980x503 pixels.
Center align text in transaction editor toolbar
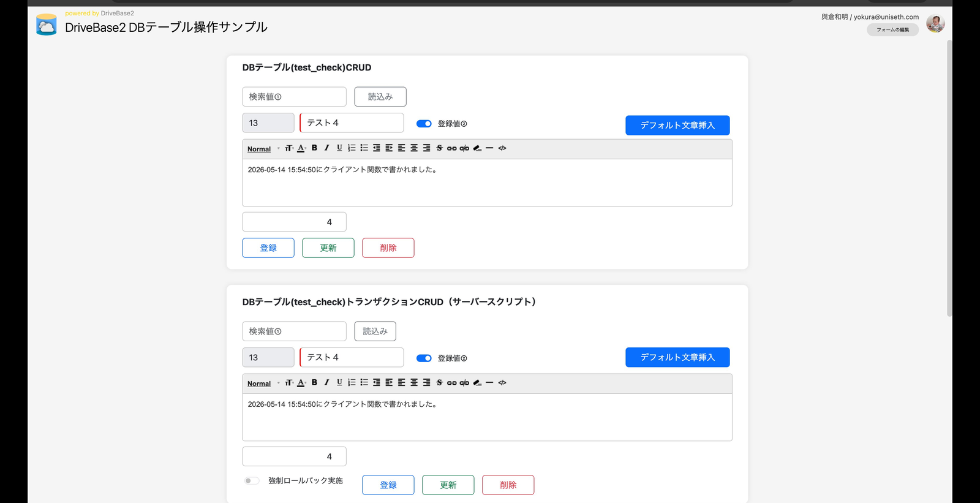[414, 382]
